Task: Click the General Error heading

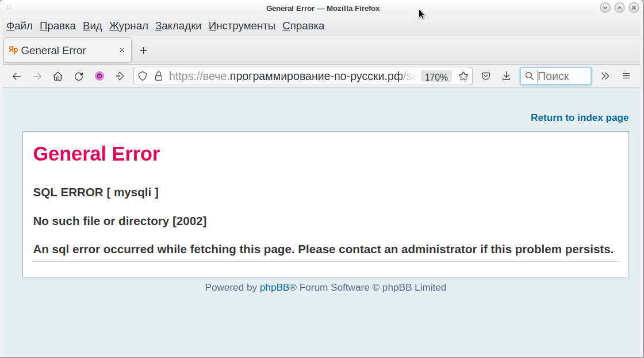Action: tap(97, 154)
